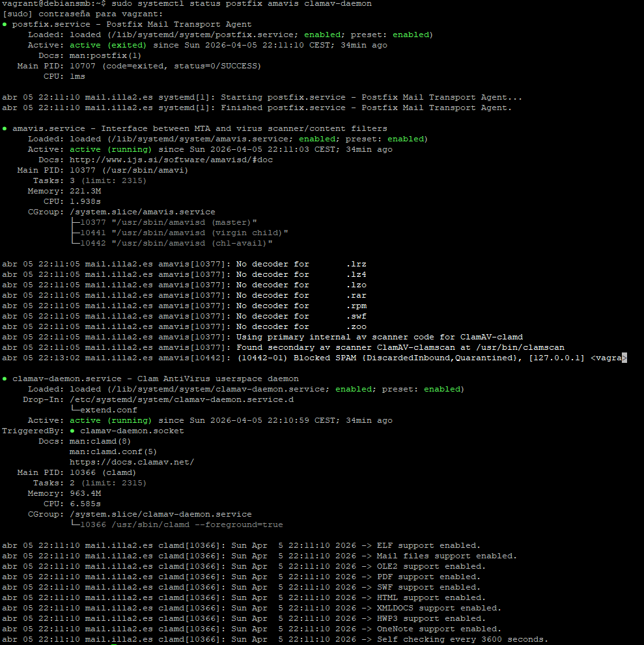Open the amavisd documentation URL

pyautogui.click(x=171, y=160)
